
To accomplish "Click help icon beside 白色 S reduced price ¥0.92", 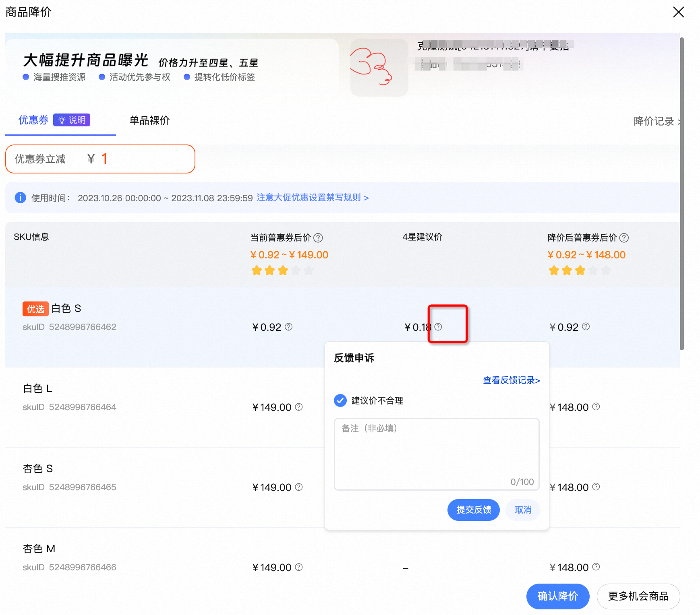I will point(586,326).
